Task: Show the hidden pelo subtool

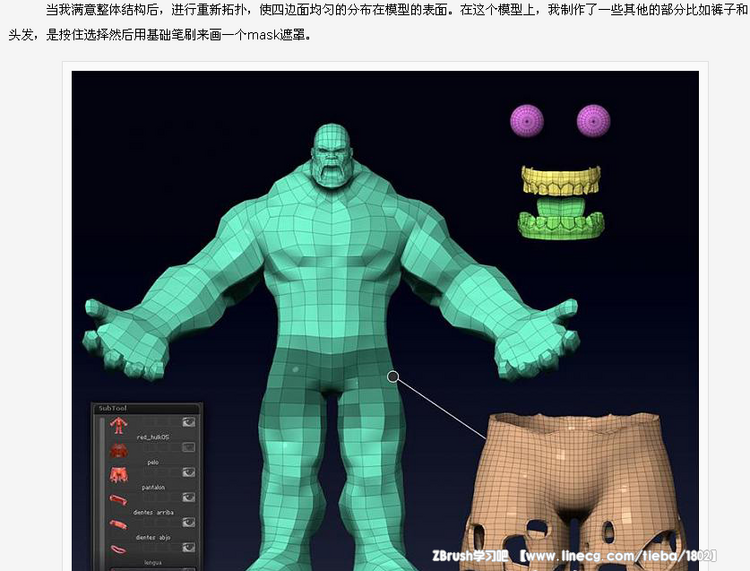Action: point(189,447)
